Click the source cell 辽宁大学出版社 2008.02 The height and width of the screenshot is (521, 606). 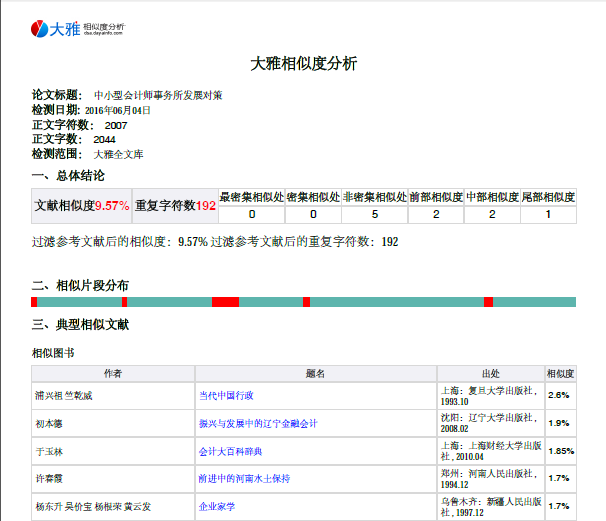491,423
